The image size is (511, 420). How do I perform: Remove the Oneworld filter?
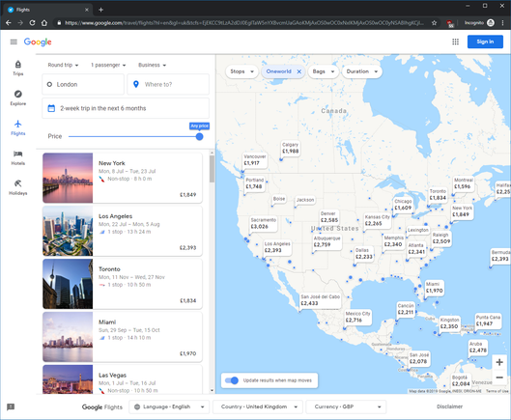(x=298, y=71)
